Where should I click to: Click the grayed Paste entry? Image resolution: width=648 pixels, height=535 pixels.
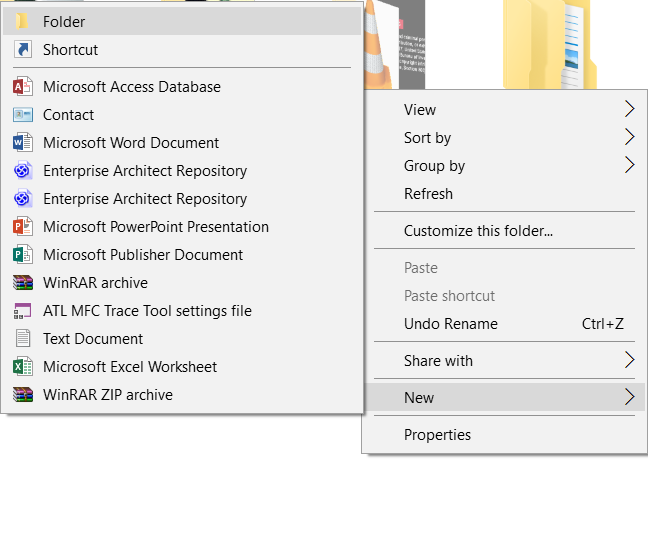(x=504, y=268)
